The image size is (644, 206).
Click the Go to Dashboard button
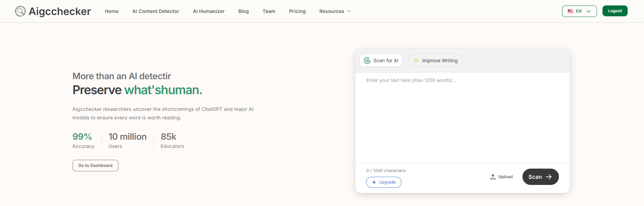coord(95,166)
